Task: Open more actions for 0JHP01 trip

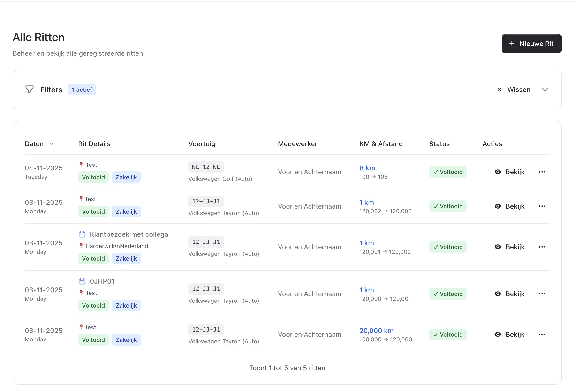Action: [542, 294]
